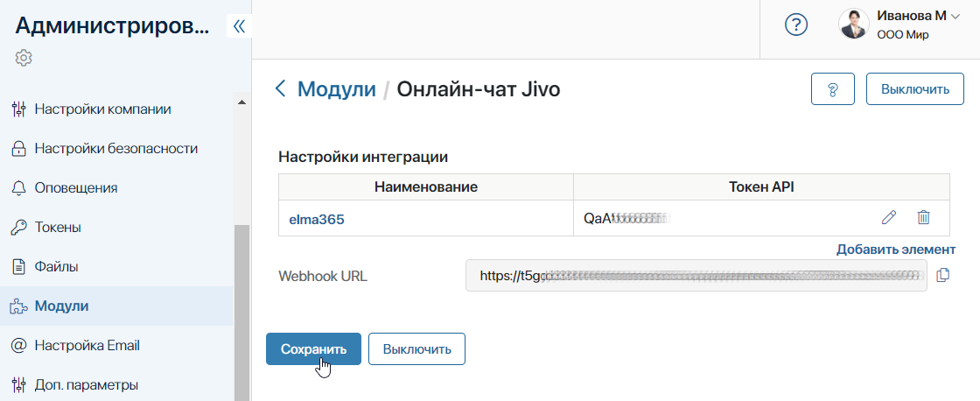Click the document icon beside Файлы

tap(19, 267)
